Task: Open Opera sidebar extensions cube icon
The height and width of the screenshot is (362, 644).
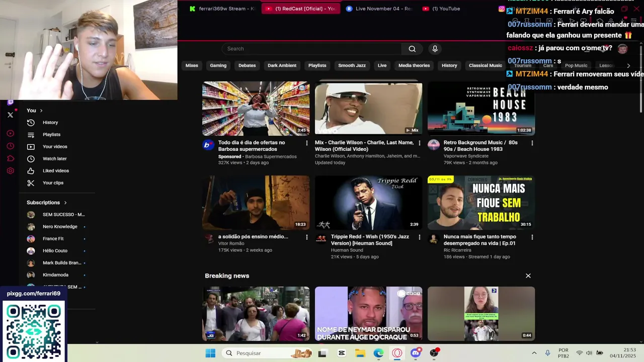Action: tap(10, 158)
